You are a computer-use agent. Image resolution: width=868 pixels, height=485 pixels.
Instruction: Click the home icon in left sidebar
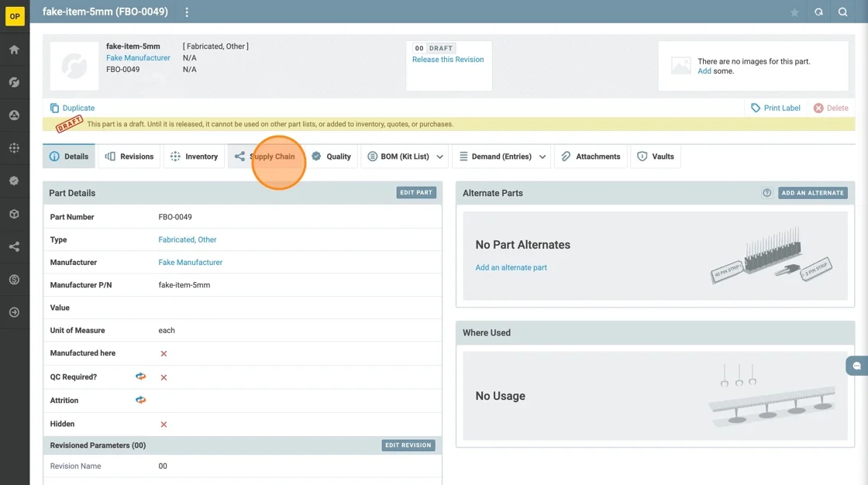tap(14, 50)
